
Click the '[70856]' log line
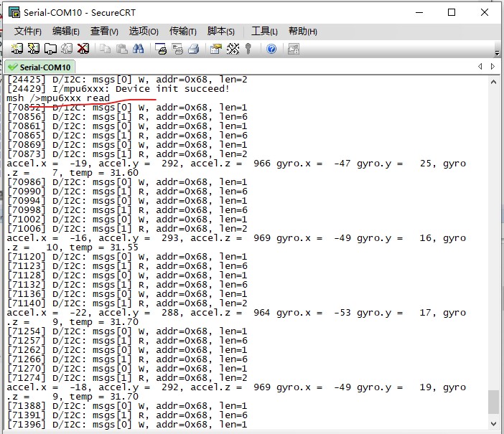[x=127, y=117]
